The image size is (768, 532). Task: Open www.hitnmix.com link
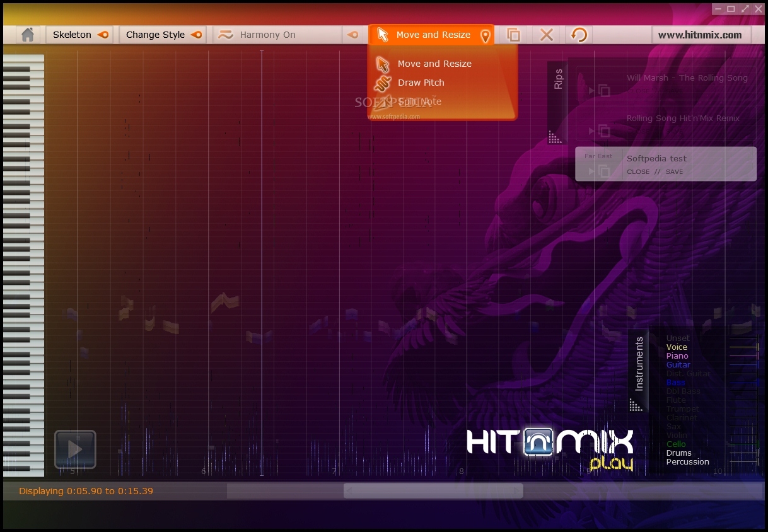click(700, 35)
